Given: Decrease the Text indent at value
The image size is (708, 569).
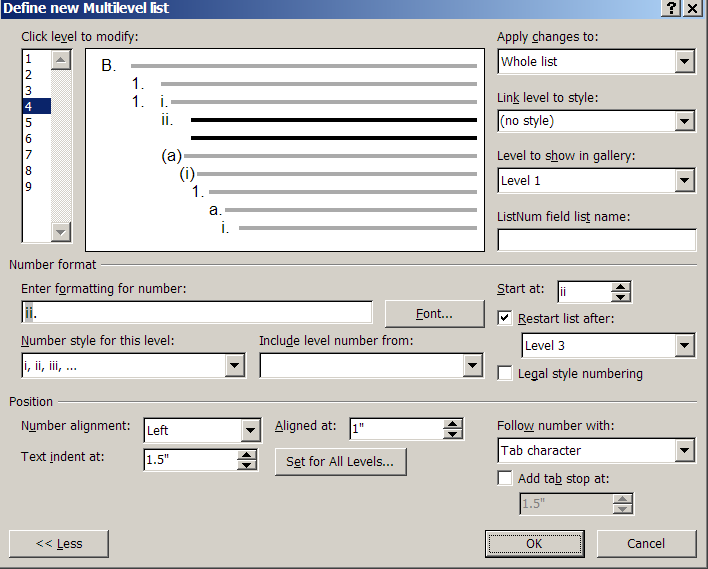Looking at the screenshot, I should coord(247,465).
